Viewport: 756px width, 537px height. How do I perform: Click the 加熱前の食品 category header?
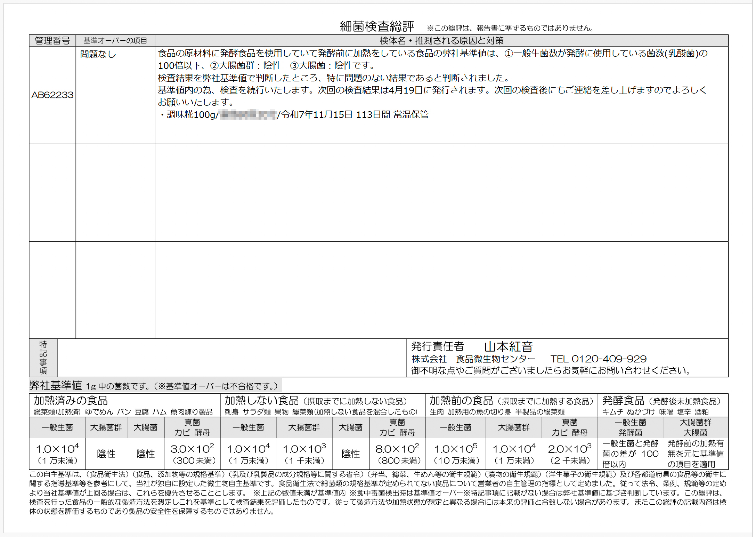point(461,401)
